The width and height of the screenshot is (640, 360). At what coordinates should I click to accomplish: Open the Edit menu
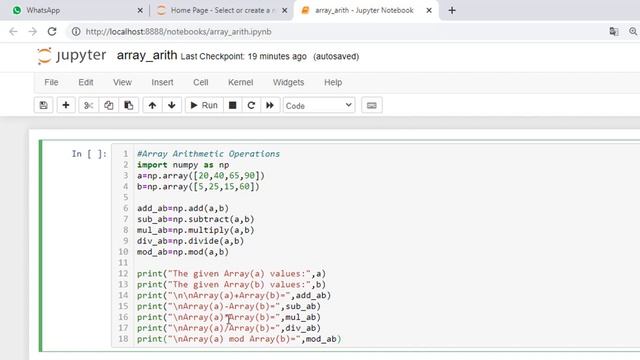(86, 82)
